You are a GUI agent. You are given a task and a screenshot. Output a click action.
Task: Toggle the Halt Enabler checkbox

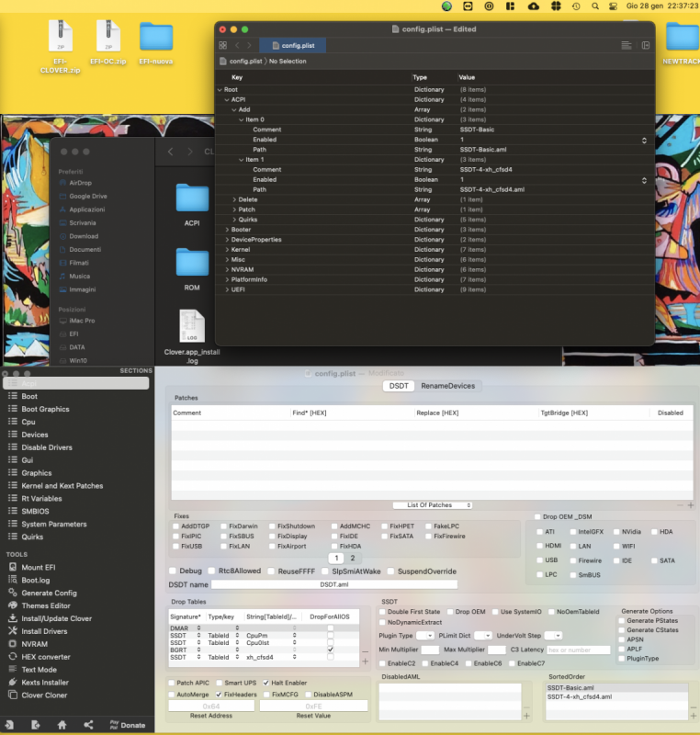click(x=266, y=683)
